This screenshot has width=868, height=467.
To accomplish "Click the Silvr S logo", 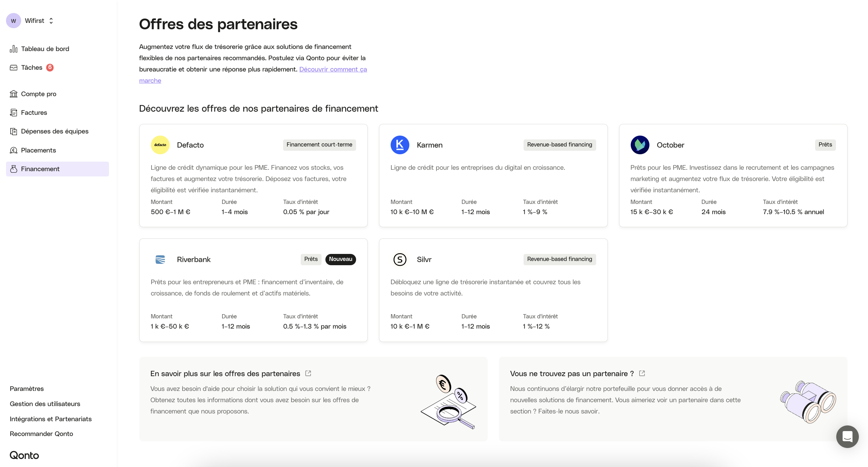I will (x=400, y=260).
